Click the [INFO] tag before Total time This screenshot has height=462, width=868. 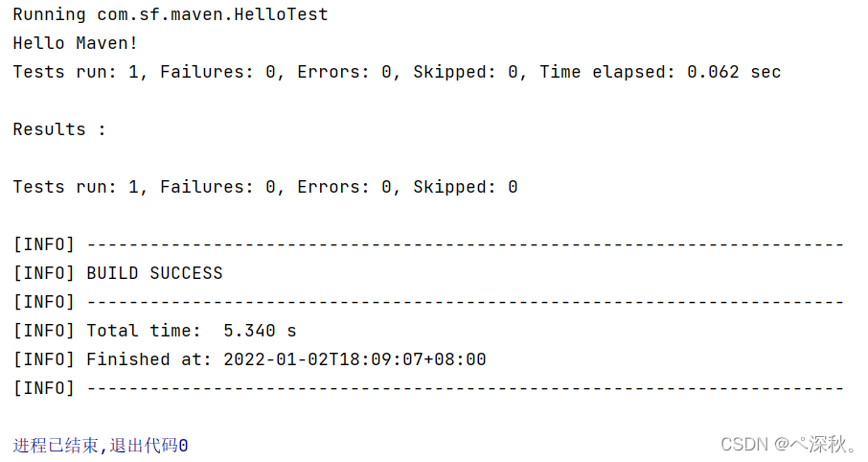(x=43, y=331)
